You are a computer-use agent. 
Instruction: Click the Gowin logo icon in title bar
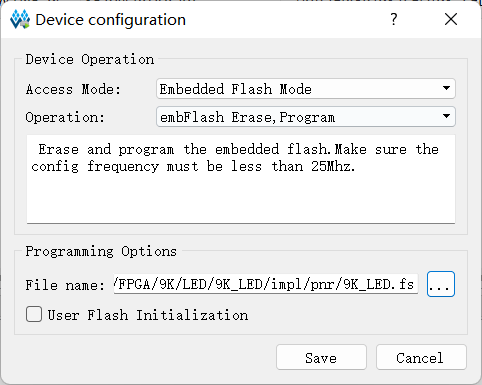point(20,20)
